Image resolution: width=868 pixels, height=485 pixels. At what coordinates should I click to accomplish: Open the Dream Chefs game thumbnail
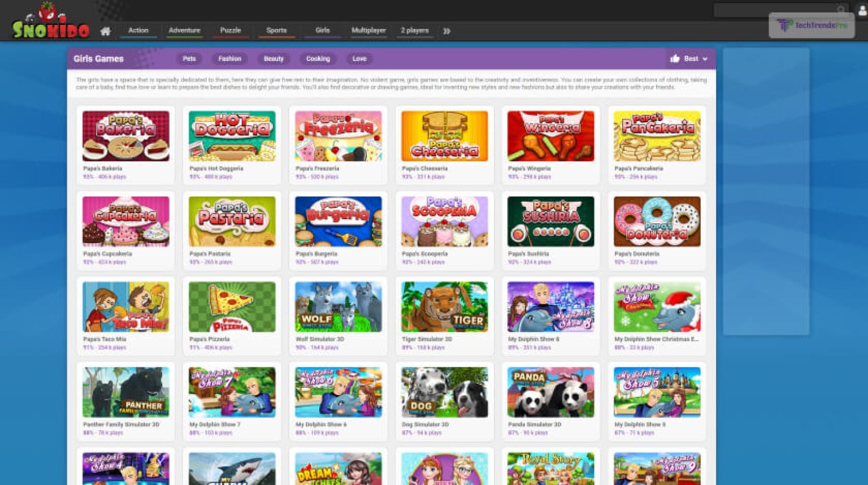tap(338, 469)
